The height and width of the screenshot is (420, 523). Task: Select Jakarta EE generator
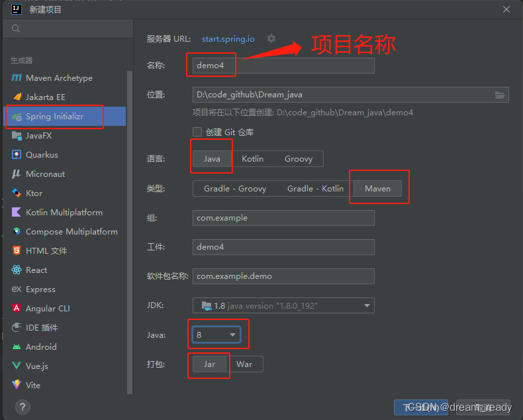[x=65, y=97]
